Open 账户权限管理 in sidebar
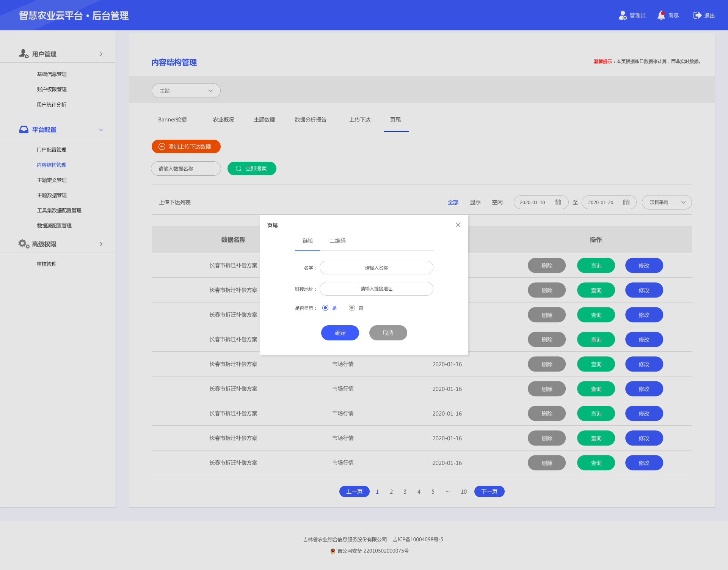The image size is (728, 570). [52, 89]
